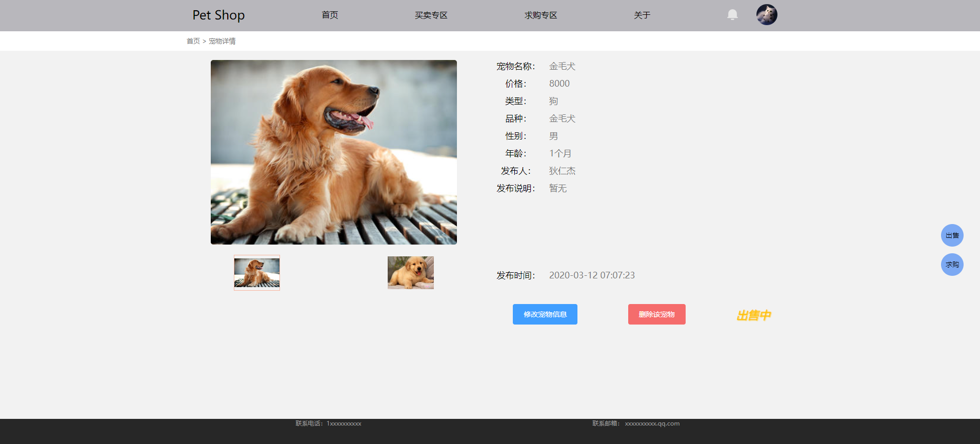980x444 pixels.
Task: Open the notification bell in header
Action: [732, 15]
